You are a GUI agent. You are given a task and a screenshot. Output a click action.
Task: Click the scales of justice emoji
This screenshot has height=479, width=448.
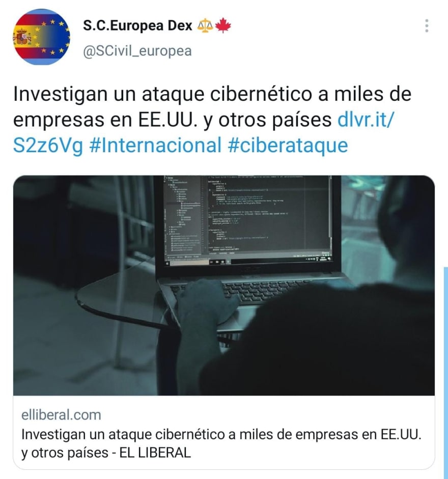205,25
